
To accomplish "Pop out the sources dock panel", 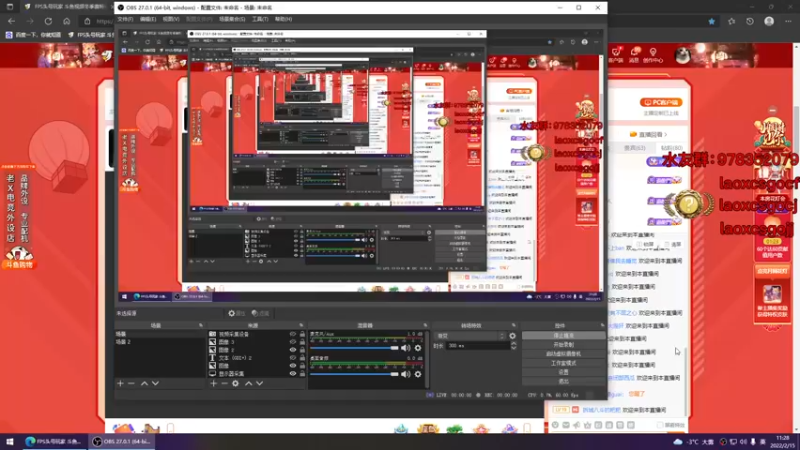I will [x=301, y=325].
